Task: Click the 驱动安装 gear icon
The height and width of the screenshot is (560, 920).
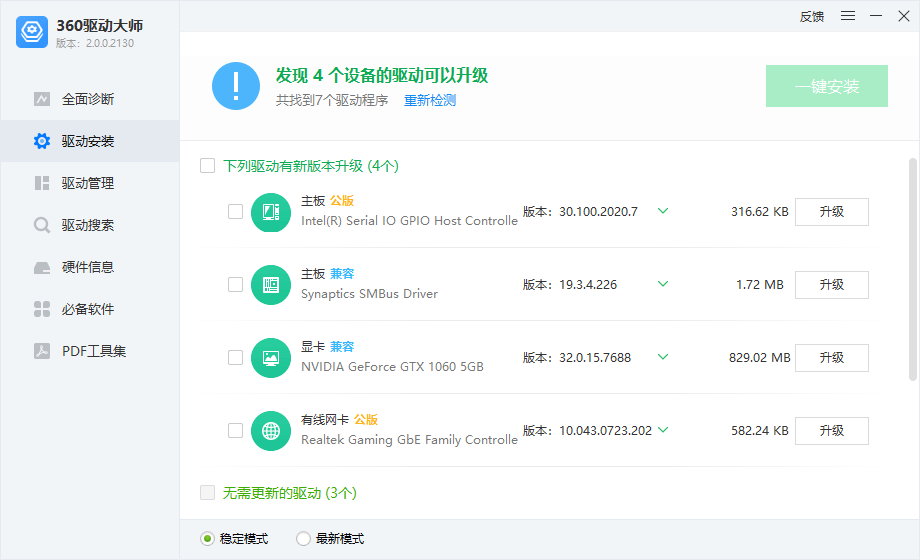Action: tap(42, 141)
